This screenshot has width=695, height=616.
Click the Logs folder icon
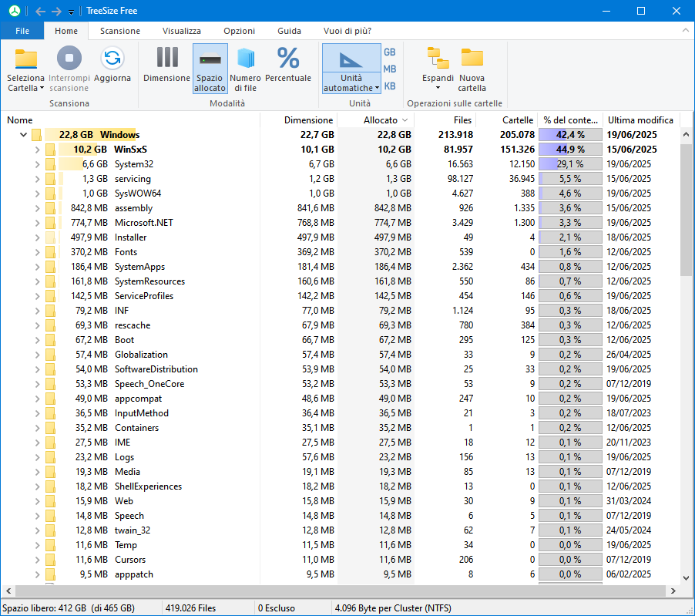click(x=50, y=456)
